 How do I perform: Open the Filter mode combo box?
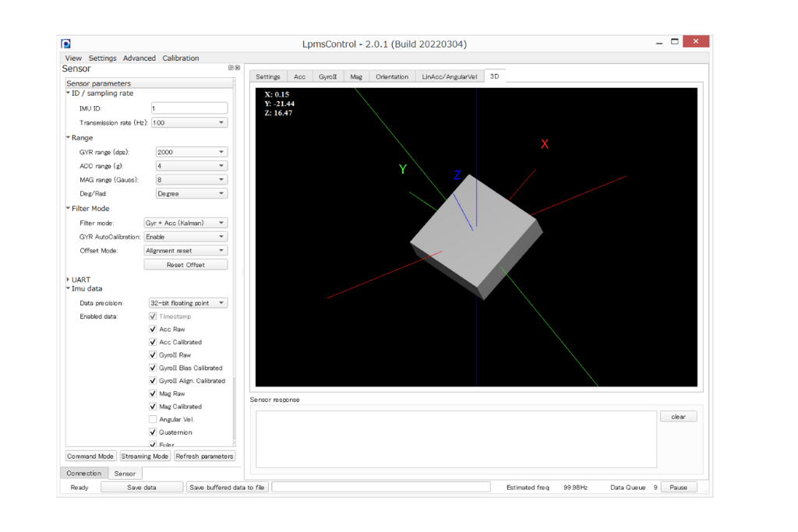(x=185, y=223)
